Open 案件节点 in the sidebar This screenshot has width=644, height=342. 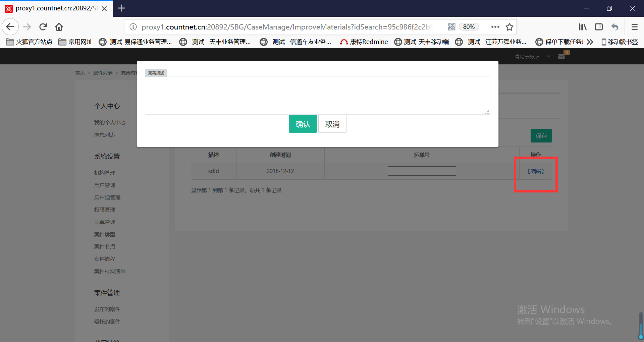(x=105, y=247)
